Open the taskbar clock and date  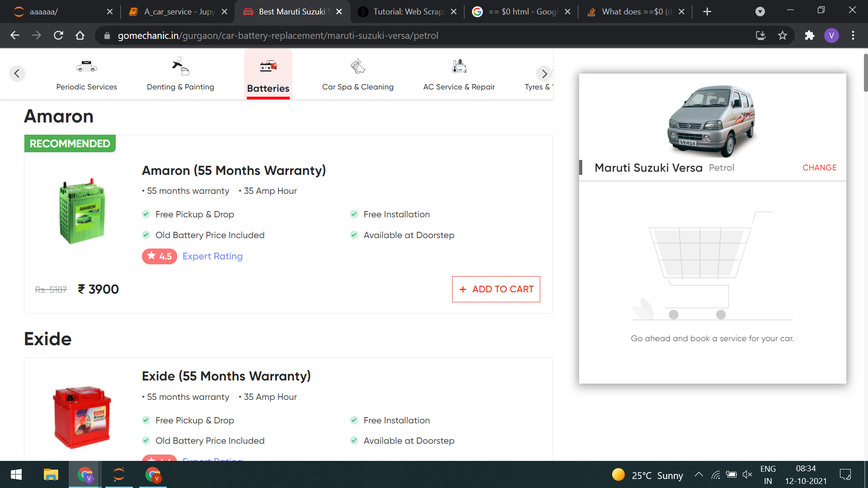[x=806, y=474]
